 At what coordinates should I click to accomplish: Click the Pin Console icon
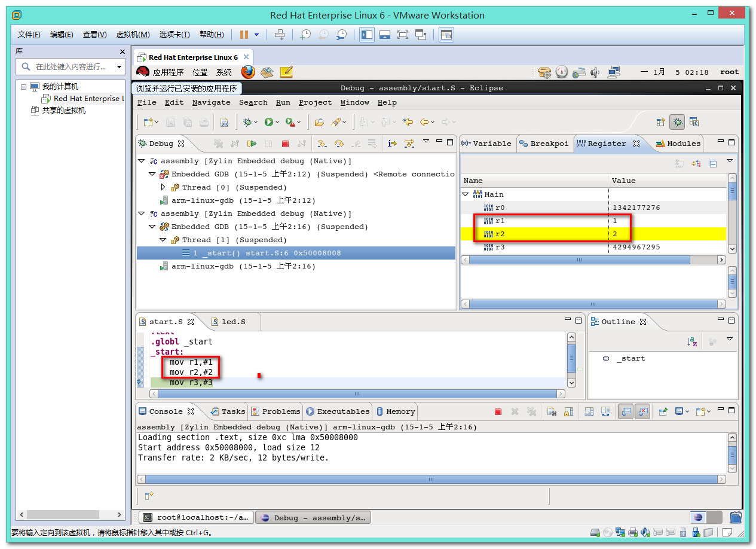[663, 411]
